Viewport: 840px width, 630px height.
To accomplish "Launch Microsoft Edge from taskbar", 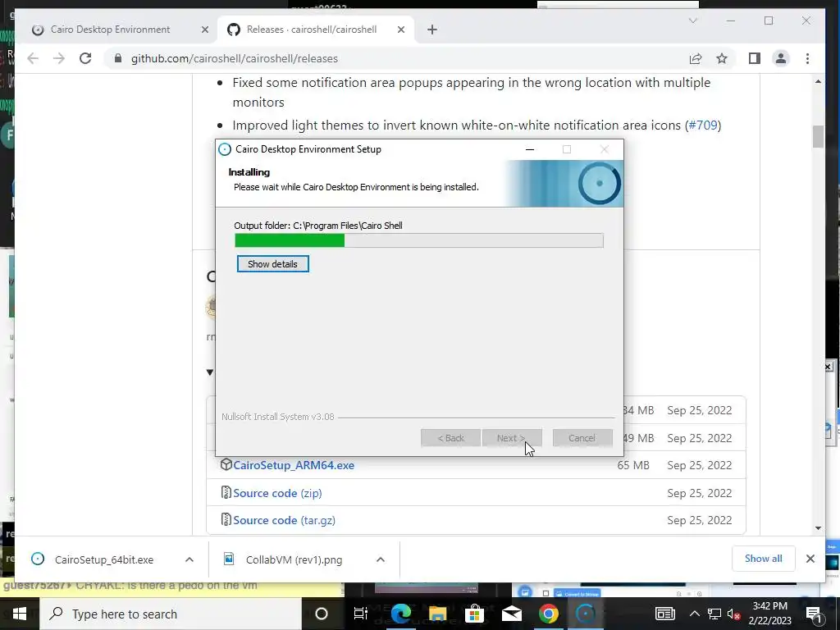I will point(400,614).
